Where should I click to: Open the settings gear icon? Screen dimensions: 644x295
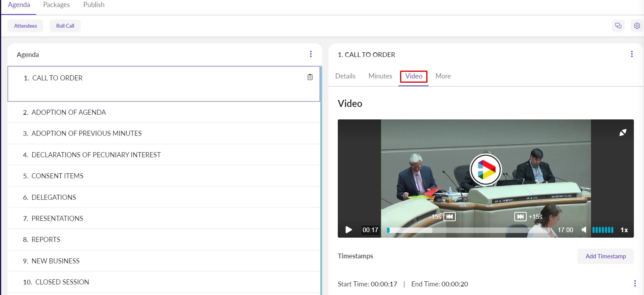pyautogui.click(x=637, y=26)
